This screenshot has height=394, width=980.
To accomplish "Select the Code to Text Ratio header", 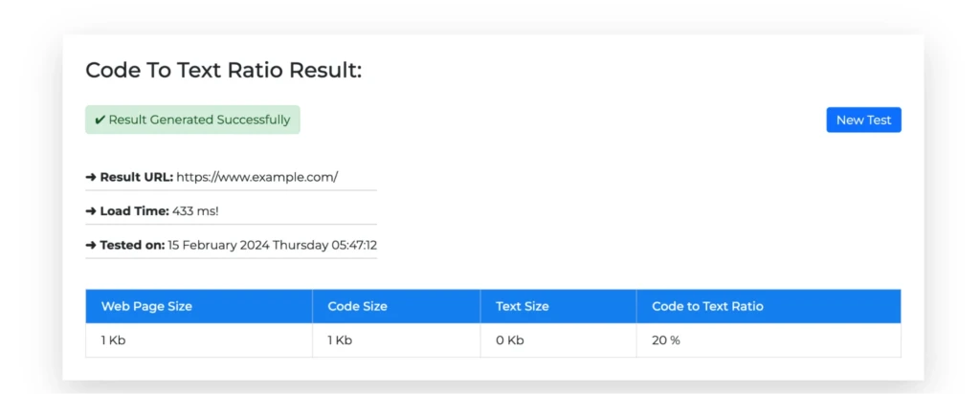I will tap(707, 306).
